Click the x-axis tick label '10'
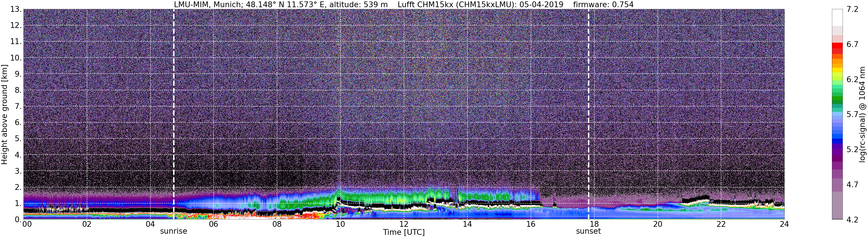This screenshot has width=868, height=238. (340, 224)
